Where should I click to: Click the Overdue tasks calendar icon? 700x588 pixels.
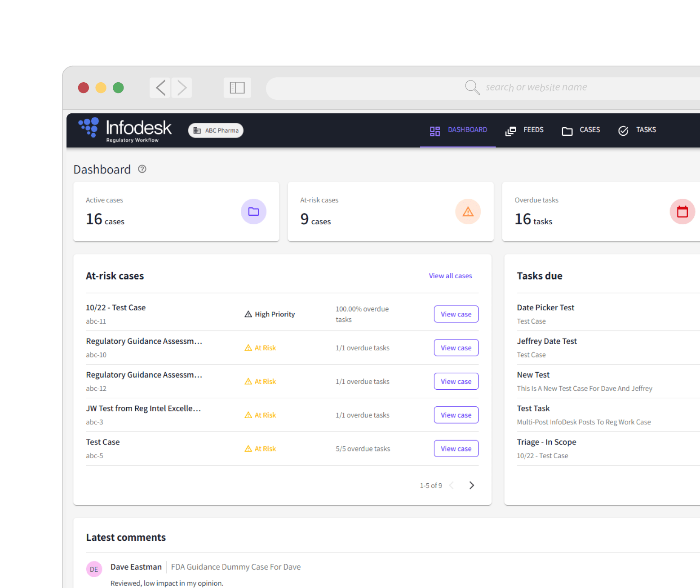(682, 211)
